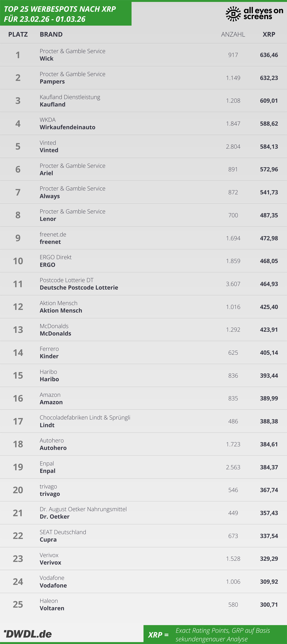Click the BRAND column header
This screenshot has width=287, height=644.
click(51, 34)
